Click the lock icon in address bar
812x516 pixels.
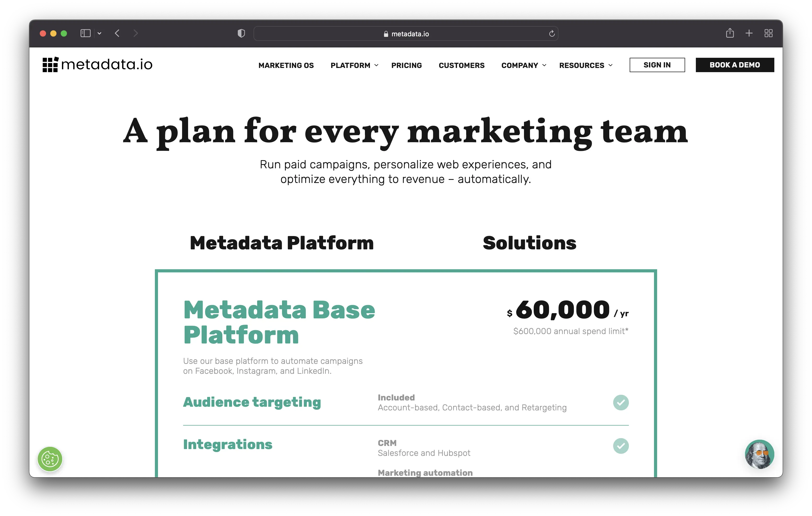[x=386, y=34]
